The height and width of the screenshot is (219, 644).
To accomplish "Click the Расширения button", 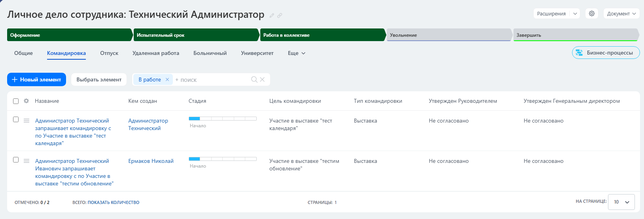I will pyautogui.click(x=551, y=13).
